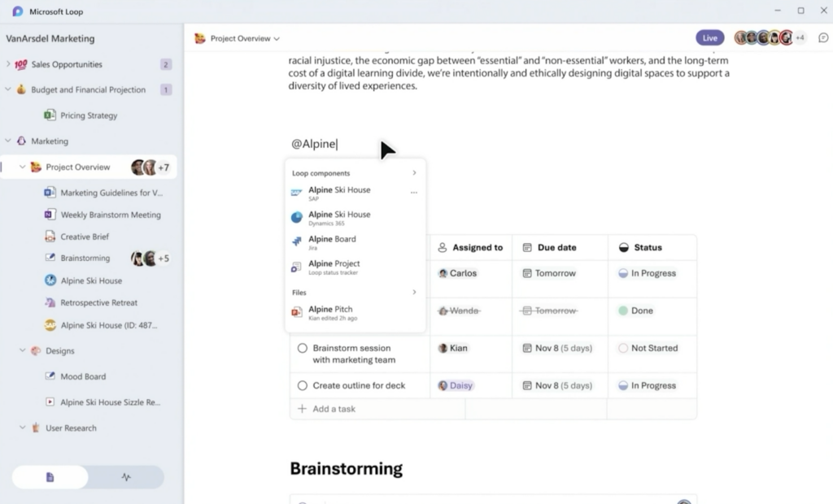Select the unicorn icon for Retrospective Retreat
The width and height of the screenshot is (833, 504).
50,302
